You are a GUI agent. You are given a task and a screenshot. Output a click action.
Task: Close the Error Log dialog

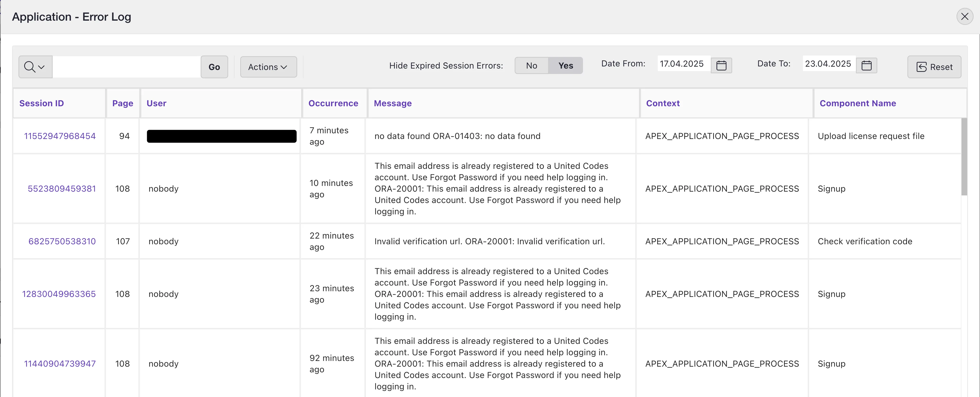tap(964, 16)
